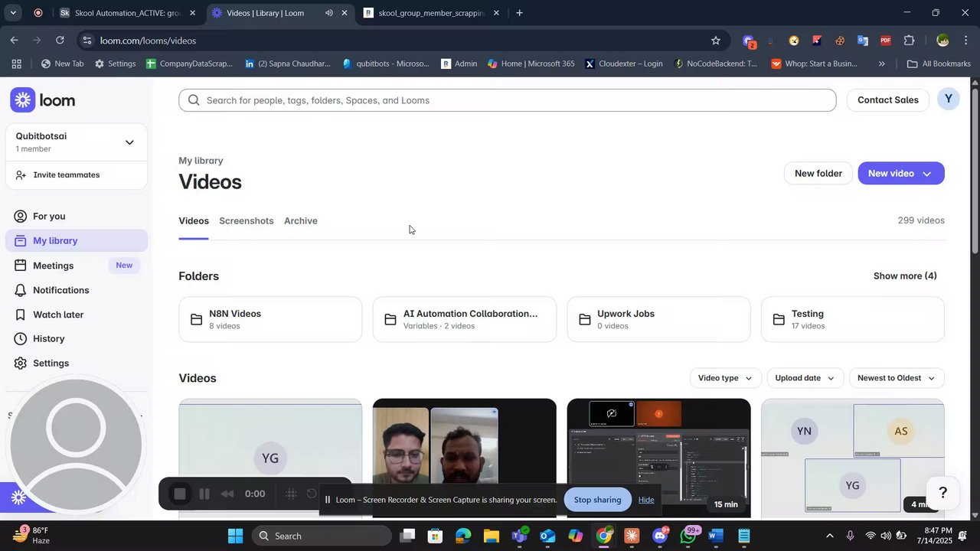This screenshot has height=551, width=980.
Task: Click the Windows Start button
Action: point(235,536)
